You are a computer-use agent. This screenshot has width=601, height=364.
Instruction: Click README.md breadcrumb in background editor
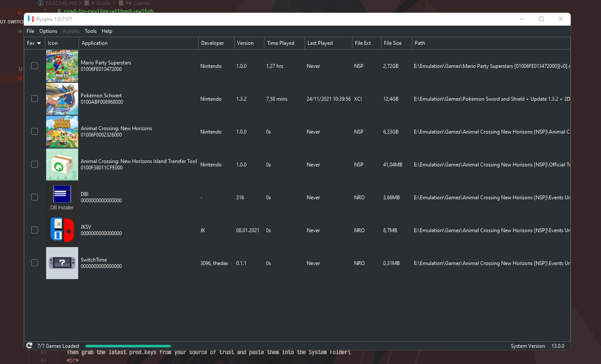(61, 3)
